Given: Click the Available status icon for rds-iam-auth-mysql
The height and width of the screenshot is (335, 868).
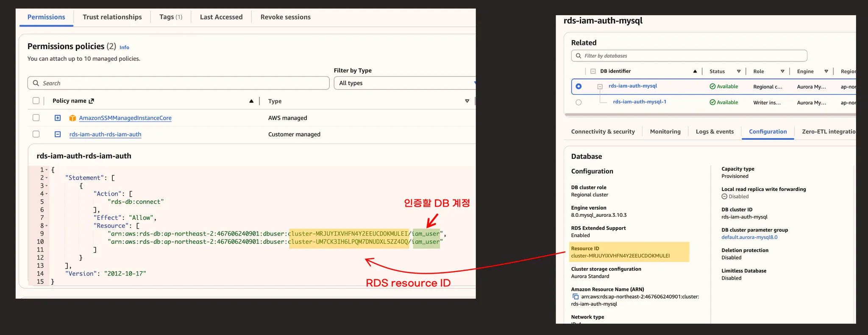Looking at the screenshot, I should [x=712, y=86].
